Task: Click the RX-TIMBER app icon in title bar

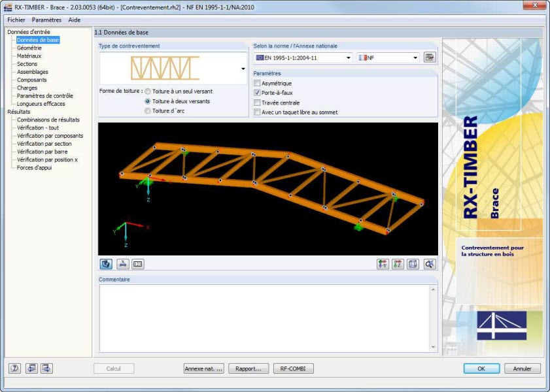Action: pyautogui.click(x=8, y=7)
